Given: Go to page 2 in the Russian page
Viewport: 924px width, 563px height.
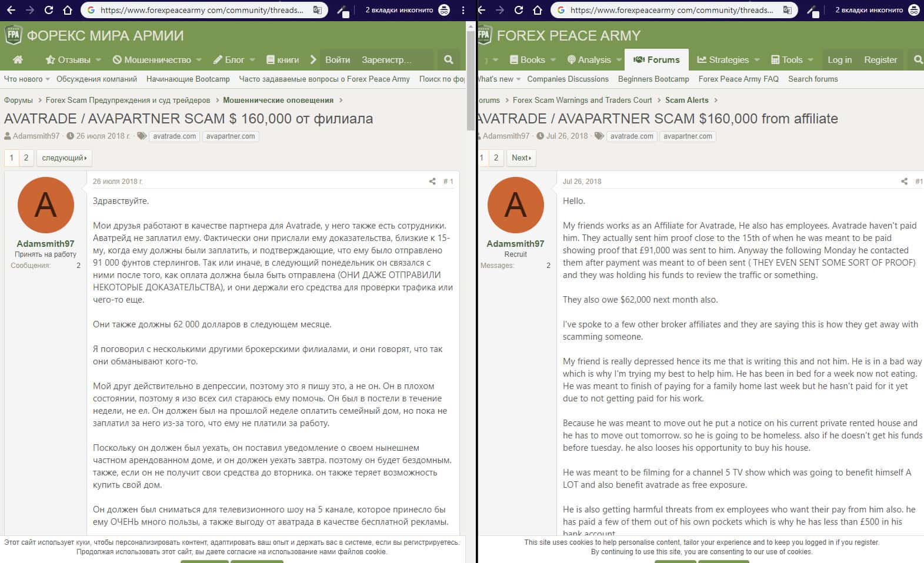Looking at the screenshot, I should tap(26, 157).
